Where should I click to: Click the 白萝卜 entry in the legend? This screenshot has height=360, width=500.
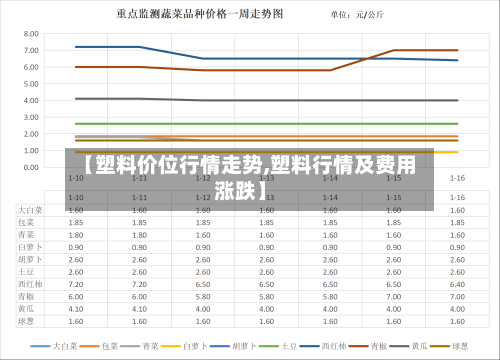pos(184,346)
